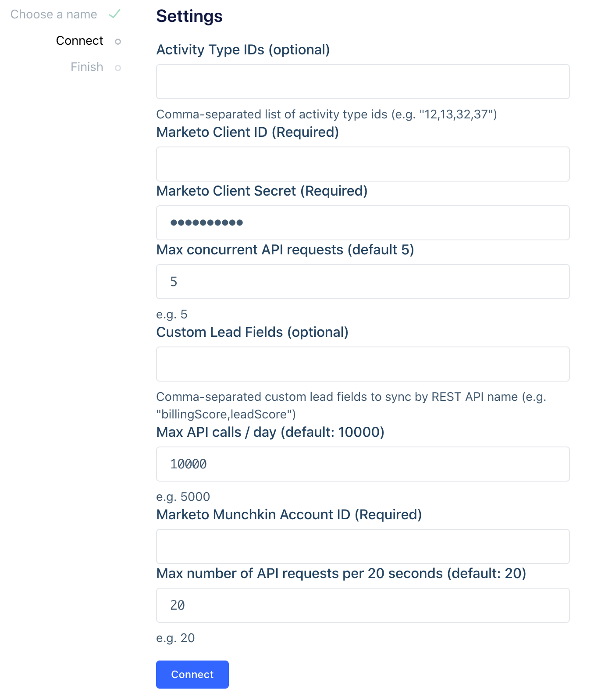Click the circle indicator beside Finish
Screen dimensions: 605x700
[x=117, y=67]
